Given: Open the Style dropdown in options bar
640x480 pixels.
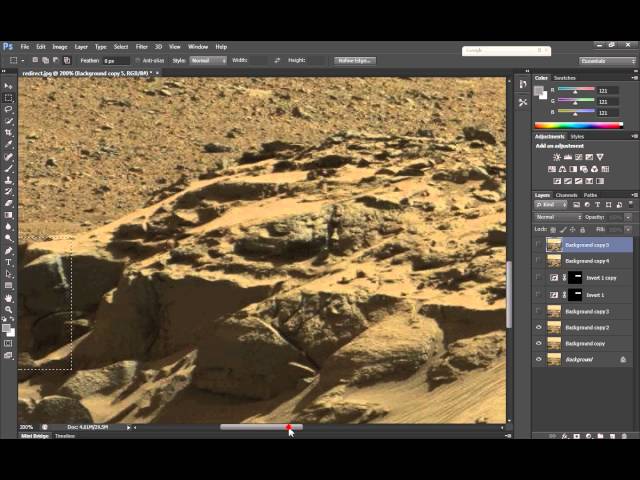Looking at the screenshot, I should tap(208, 60).
